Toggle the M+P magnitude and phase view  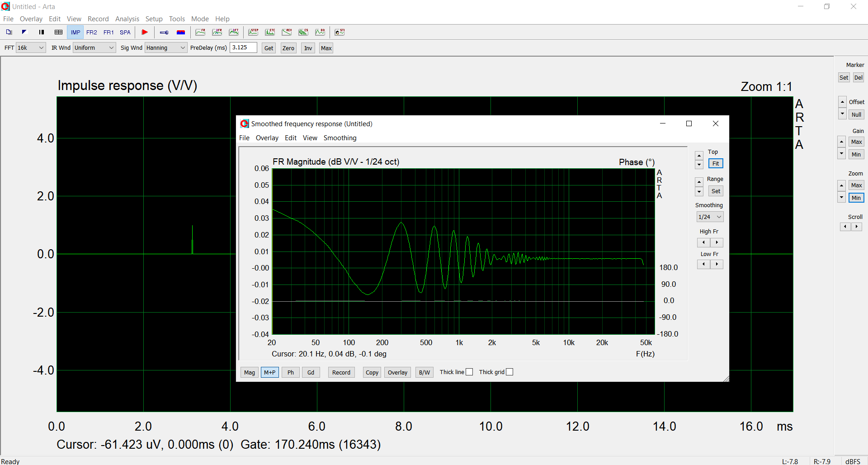pyautogui.click(x=269, y=372)
